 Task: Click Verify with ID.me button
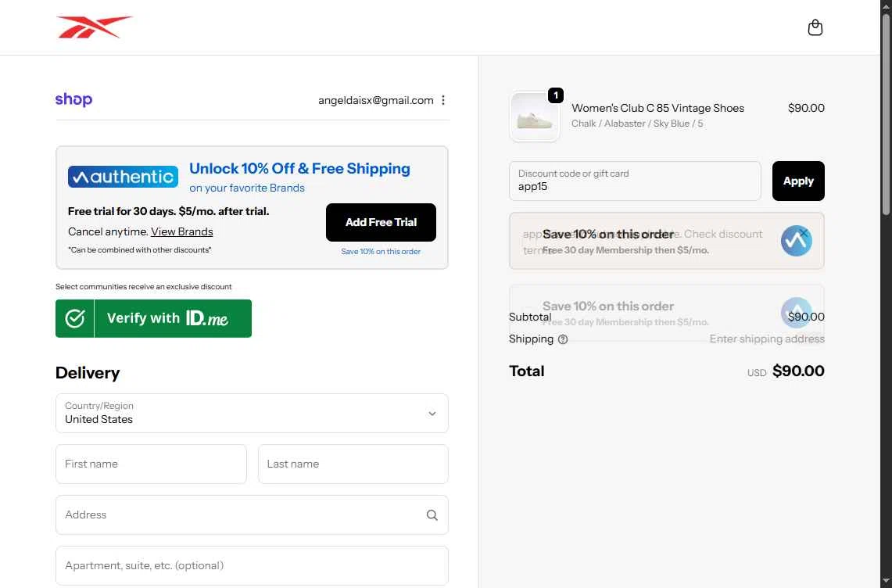click(x=167, y=318)
